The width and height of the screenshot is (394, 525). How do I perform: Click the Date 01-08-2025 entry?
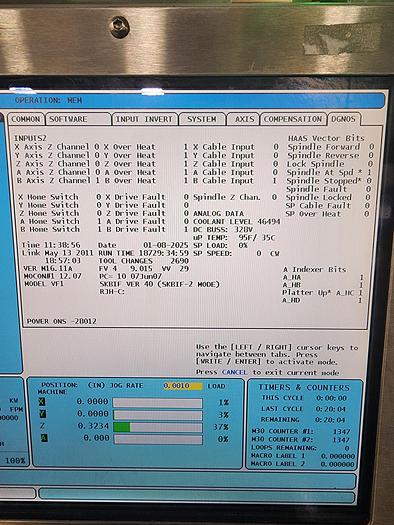(143, 245)
